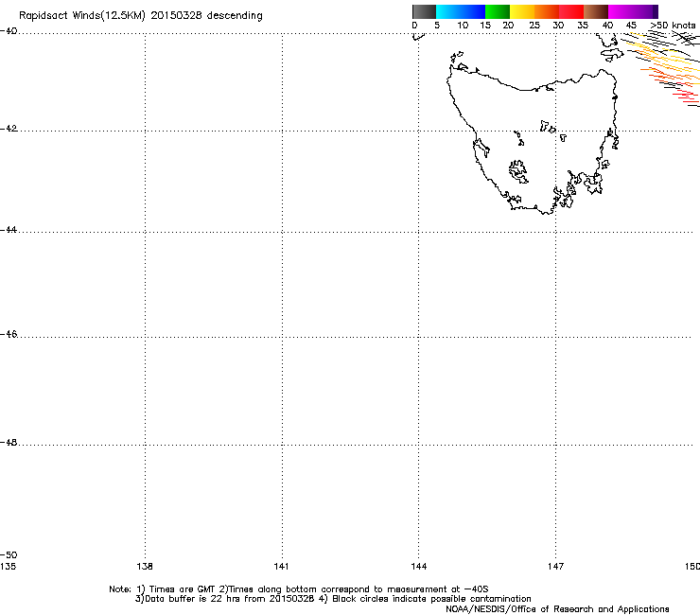Viewport: 700px width, 615px height.
Task: Click the green 15-20 knots color segment
Action: (x=498, y=11)
